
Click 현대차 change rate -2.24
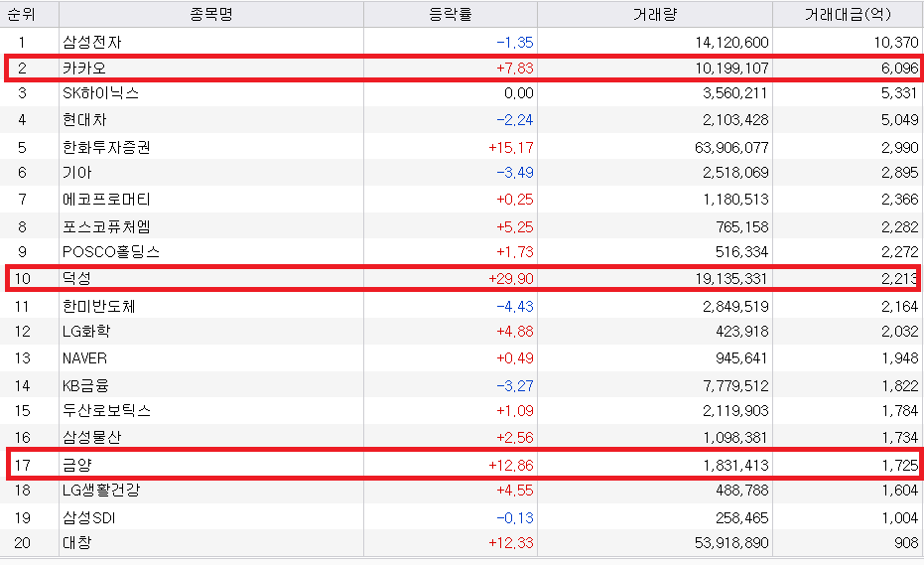point(514,120)
